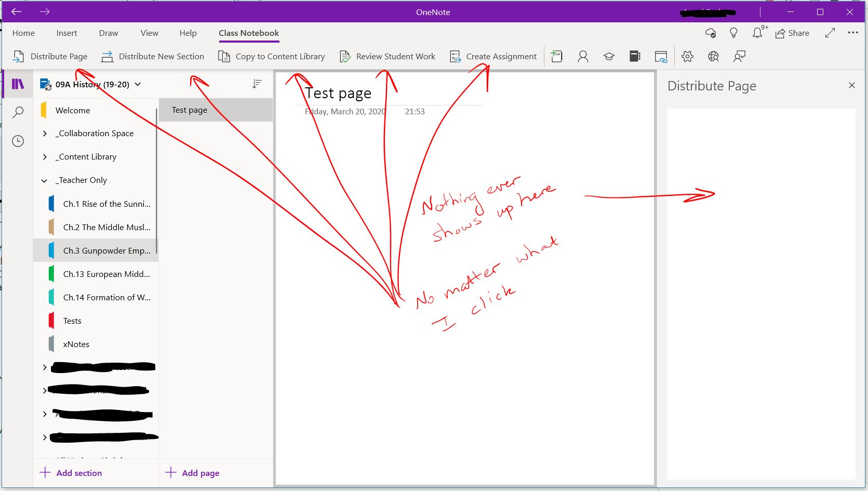Click the lightbulb tell me icon
This screenshot has height=491, width=868.
733,33
